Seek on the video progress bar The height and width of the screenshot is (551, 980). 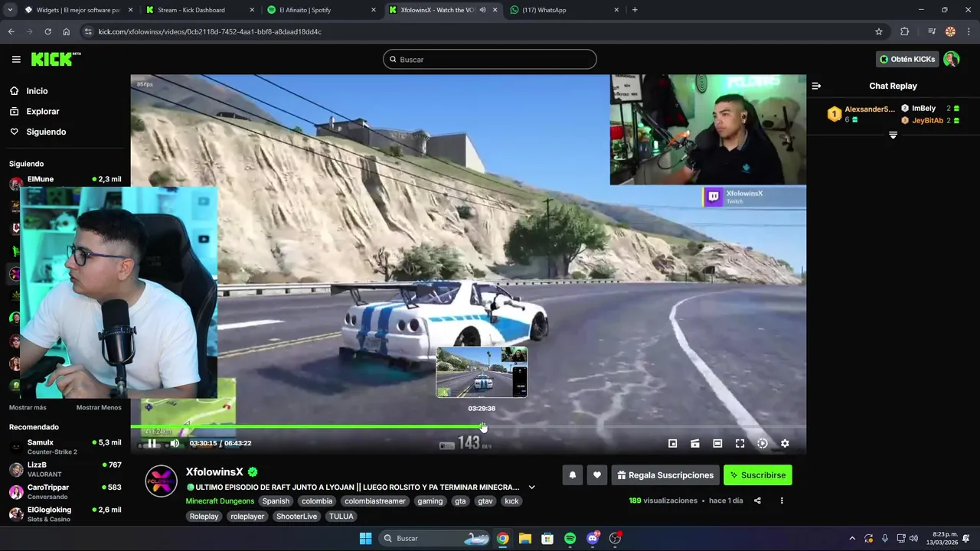tap(468, 426)
